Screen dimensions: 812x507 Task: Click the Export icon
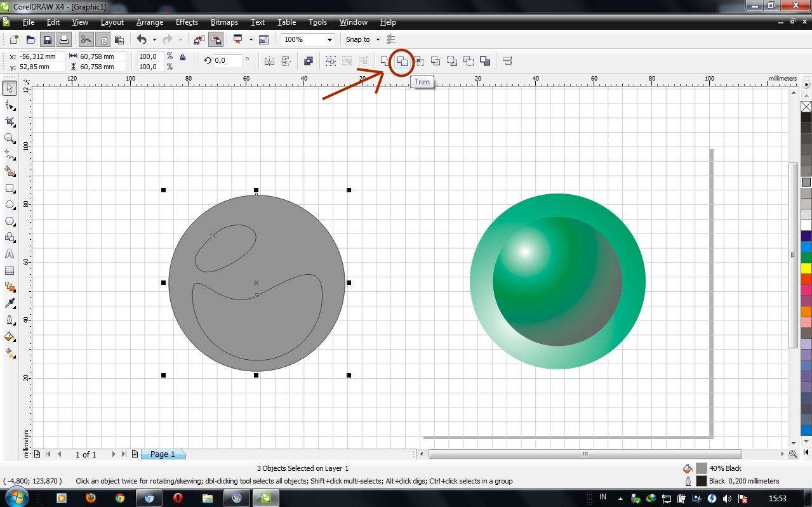[216, 39]
